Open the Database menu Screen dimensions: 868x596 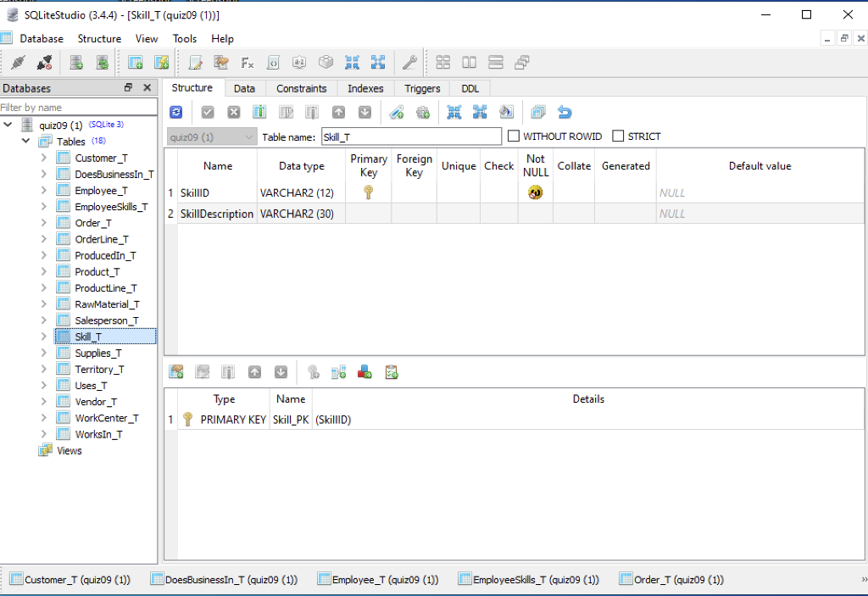pyautogui.click(x=42, y=39)
